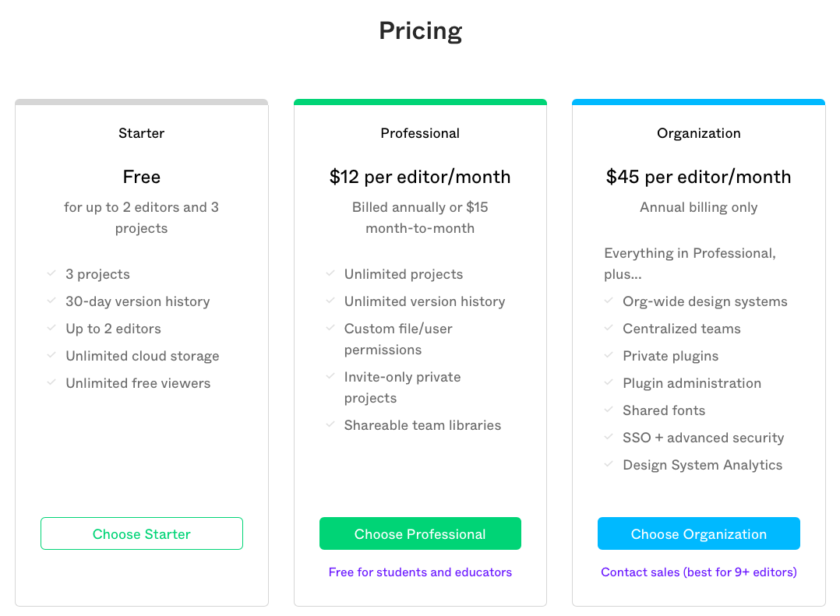
Task: Open Free for students and educators link
Action: [x=420, y=572]
